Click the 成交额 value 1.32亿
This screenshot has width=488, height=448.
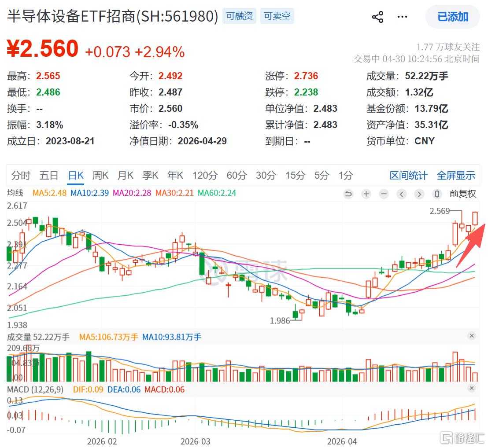[419, 92]
